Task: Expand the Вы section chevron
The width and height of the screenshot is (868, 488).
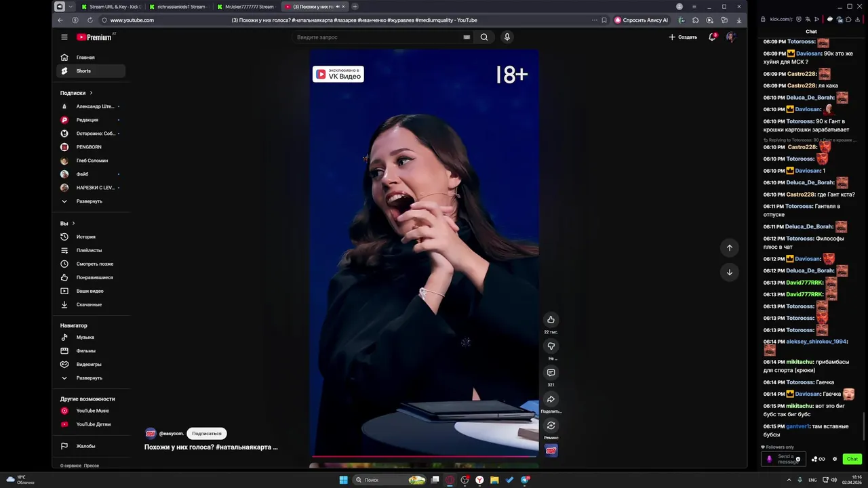Action: click(x=73, y=223)
